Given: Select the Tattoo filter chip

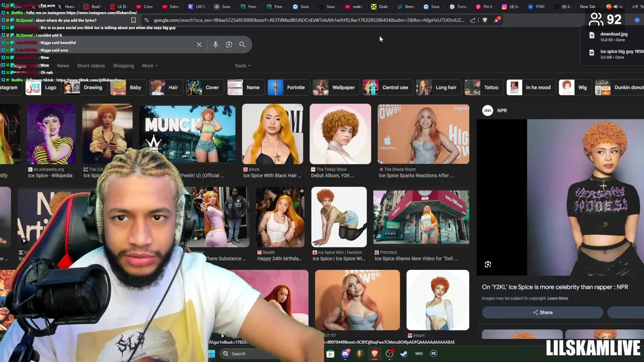Looking at the screenshot, I should pyautogui.click(x=483, y=87).
